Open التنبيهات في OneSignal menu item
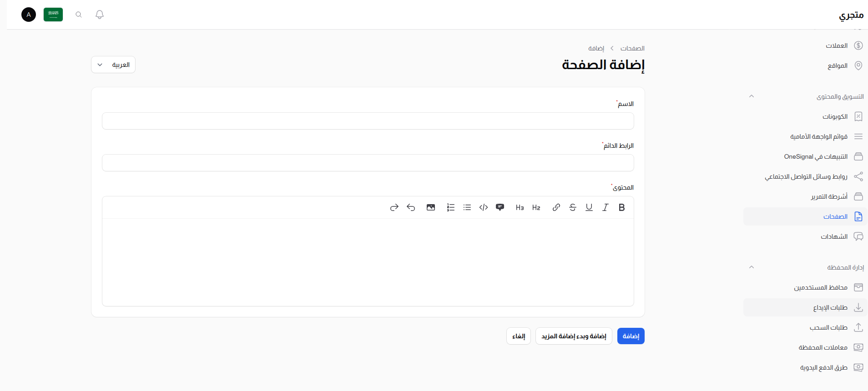868x391 pixels. pos(805,156)
